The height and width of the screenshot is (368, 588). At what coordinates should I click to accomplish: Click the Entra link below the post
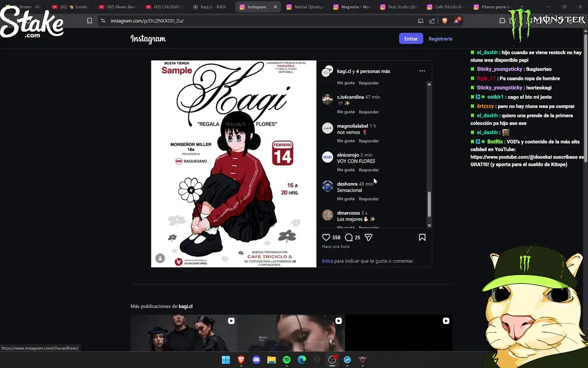click(328, 261)
